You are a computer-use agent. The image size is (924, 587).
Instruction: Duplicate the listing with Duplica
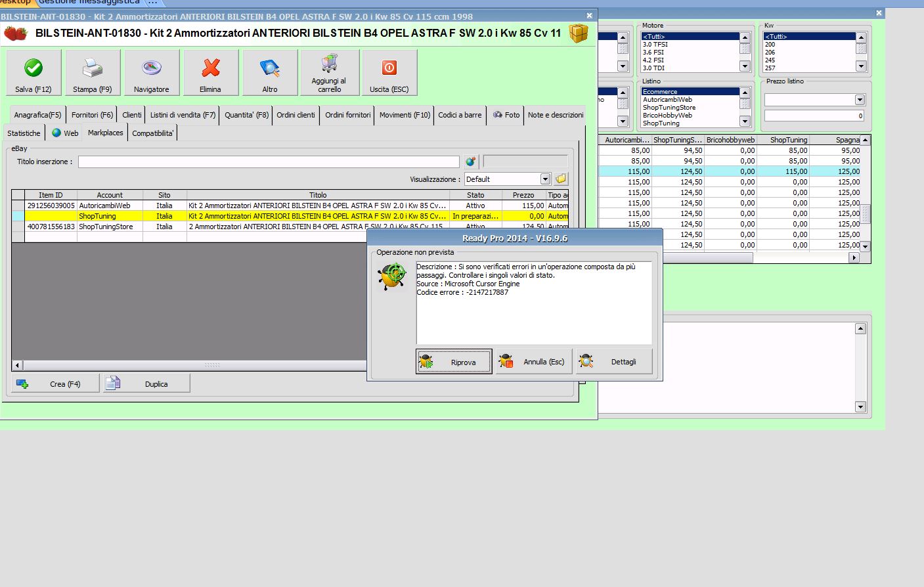click(x=146, y=383)
